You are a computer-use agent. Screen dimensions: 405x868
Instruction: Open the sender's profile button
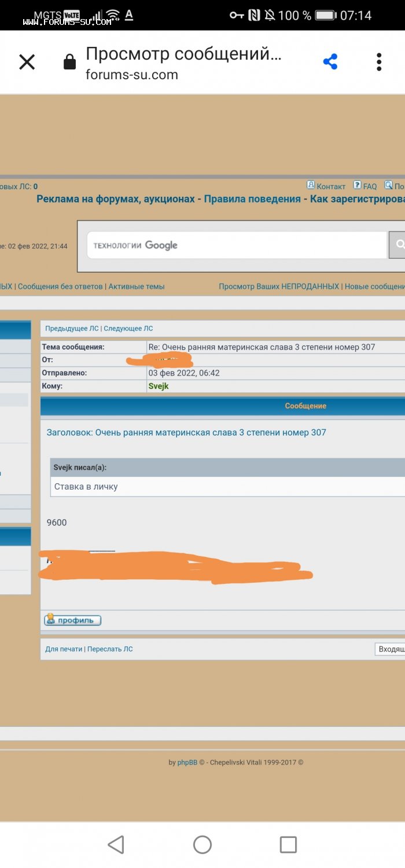point(73,620)
